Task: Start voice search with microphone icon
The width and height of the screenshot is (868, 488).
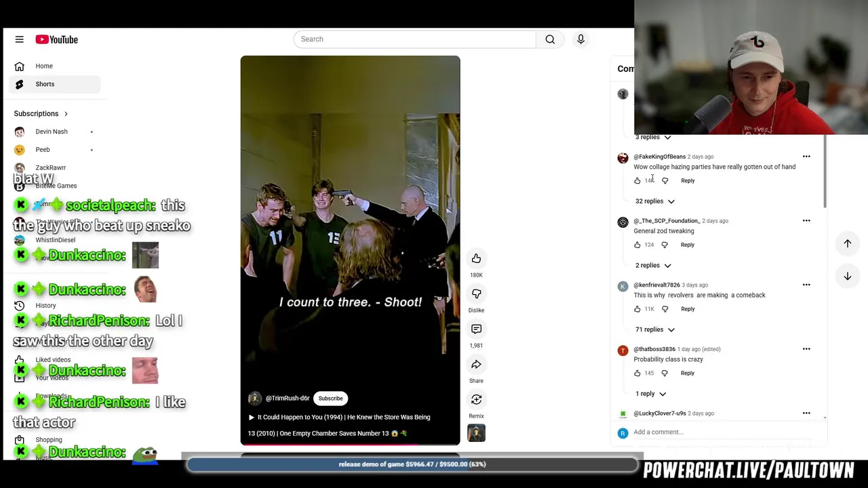Action: (580, 39)
